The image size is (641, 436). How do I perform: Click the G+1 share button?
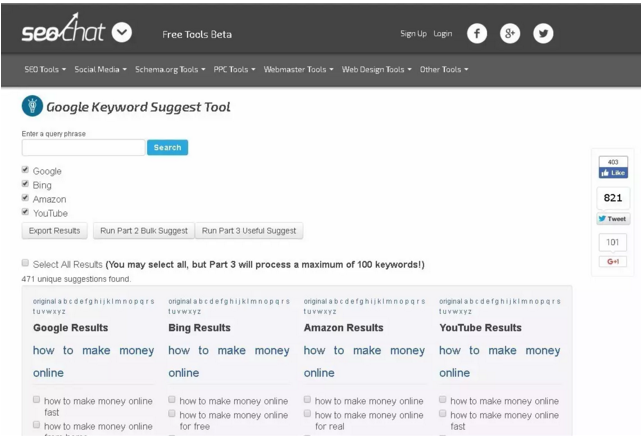point(612,262)
